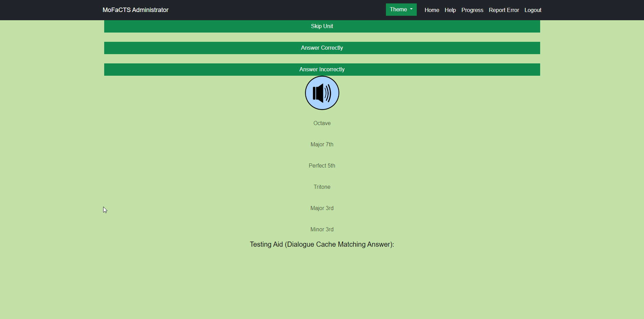The image size is (644, 319).
Task: Click Report Error
Action: click(x=504, y=10)
